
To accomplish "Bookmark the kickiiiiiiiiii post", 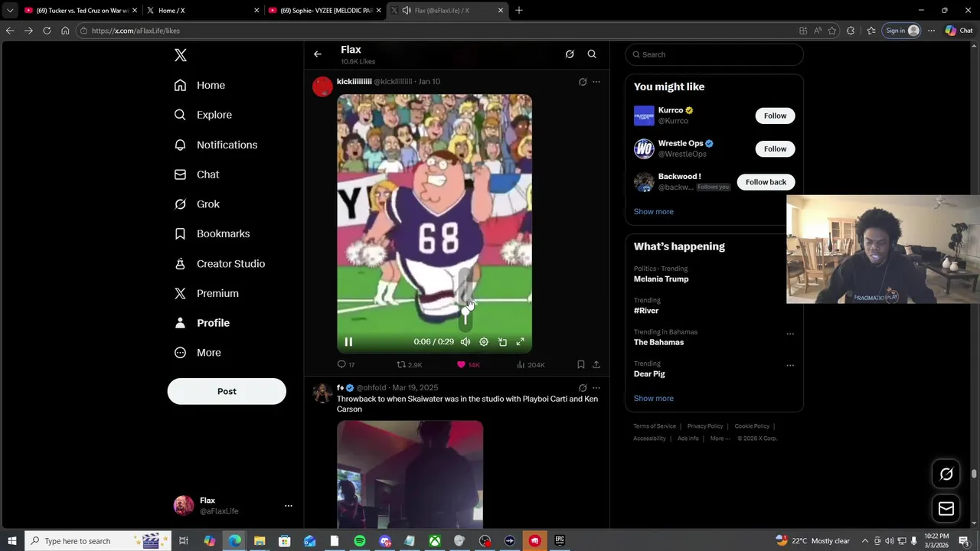I will pyautogui.click(x=581, y=365).
